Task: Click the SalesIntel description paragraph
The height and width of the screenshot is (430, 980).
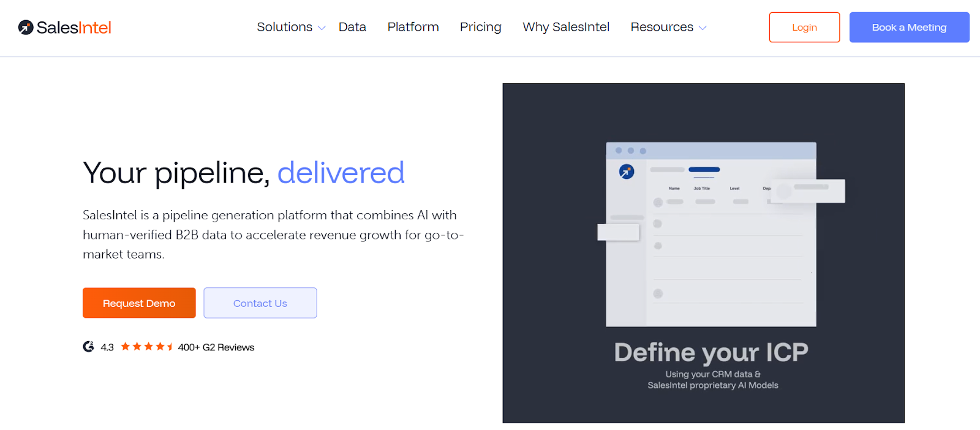Action: [x=273, y=235]
